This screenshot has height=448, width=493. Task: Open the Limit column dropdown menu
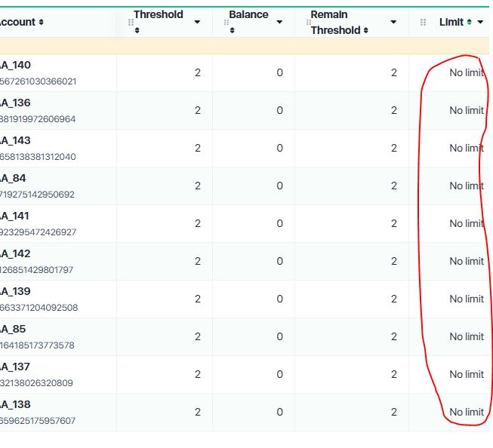click(x=480, y=22)
